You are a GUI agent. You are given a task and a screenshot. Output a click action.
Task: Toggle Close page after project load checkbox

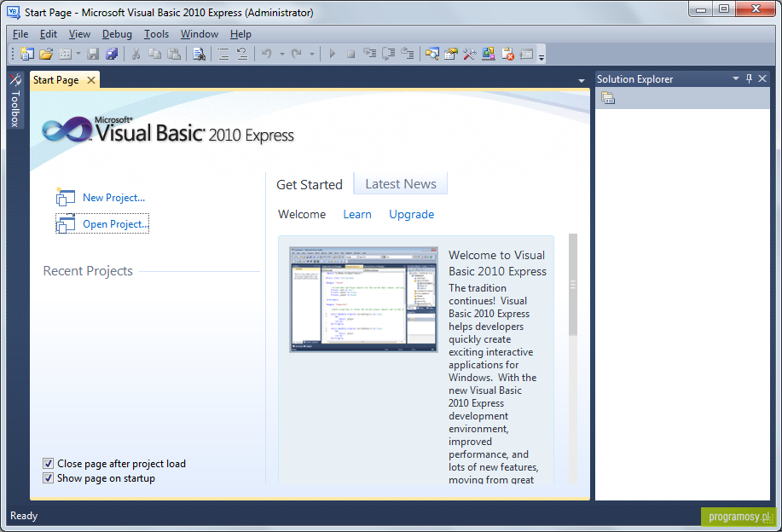48,464
